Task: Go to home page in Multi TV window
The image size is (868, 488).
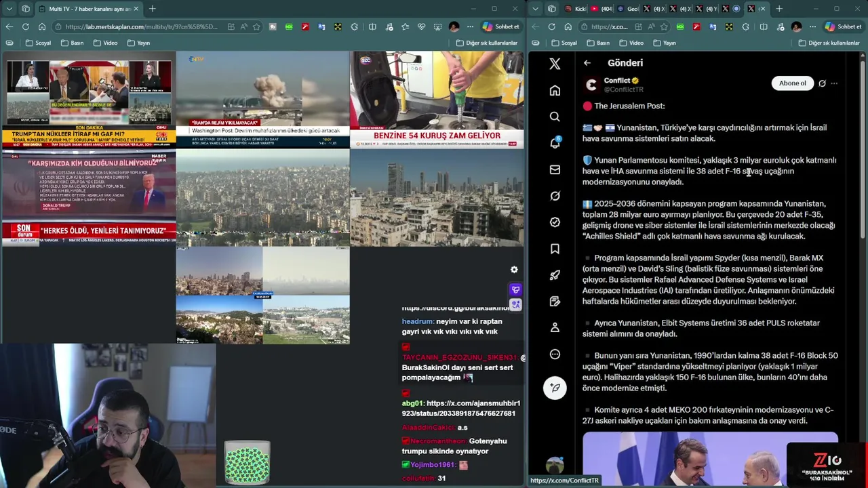Action: (x=42, y=26)
